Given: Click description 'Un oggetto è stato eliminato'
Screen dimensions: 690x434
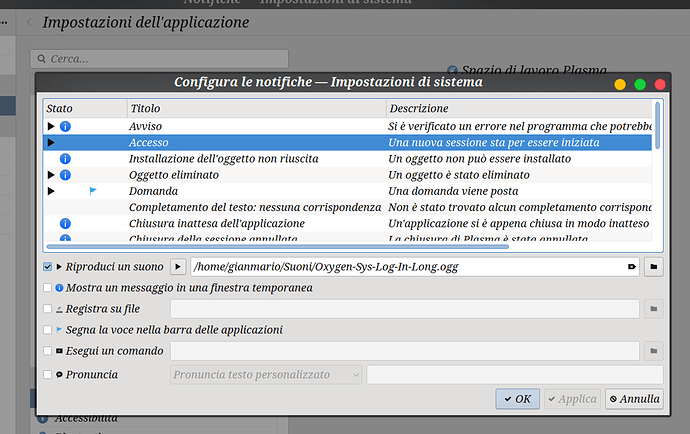Looking at the screenshot, I should pos(459,175).
